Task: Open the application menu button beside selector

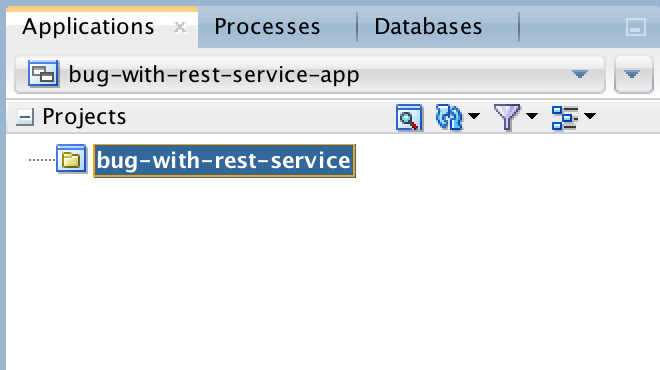Action: 633,75
